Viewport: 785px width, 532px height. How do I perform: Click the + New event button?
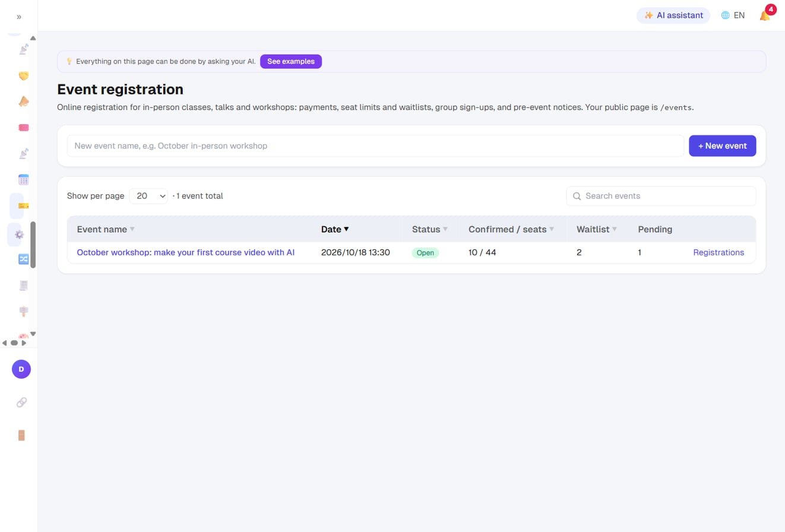coord(723,145)
